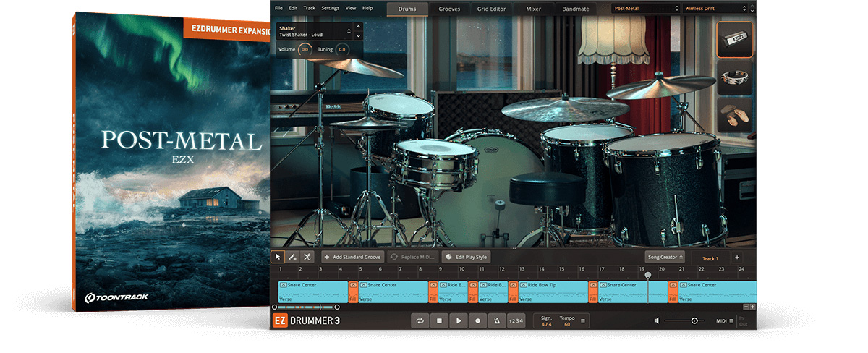
Task: Select the Track 1 tab
Action: coord(710,258)
